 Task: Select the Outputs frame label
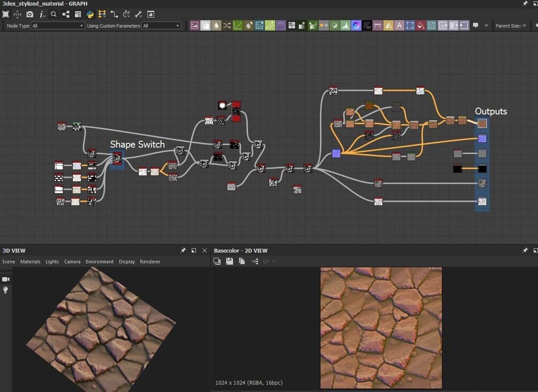(491, 111)
